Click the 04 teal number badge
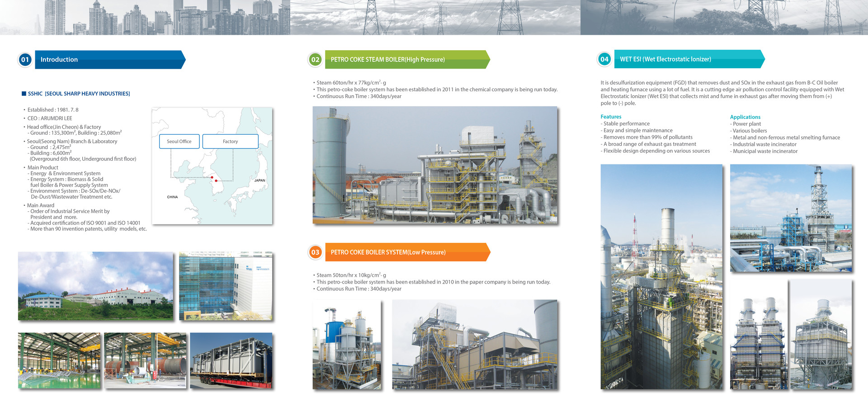The height and width of the screenshot is (410, 868). pyautogui.click(x=604, y=59)
